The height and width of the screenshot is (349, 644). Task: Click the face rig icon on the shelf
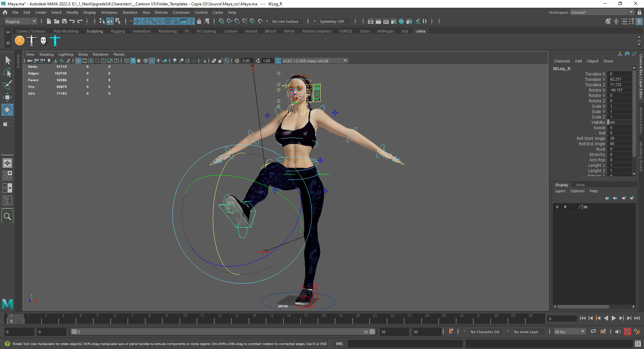(43, 41)
